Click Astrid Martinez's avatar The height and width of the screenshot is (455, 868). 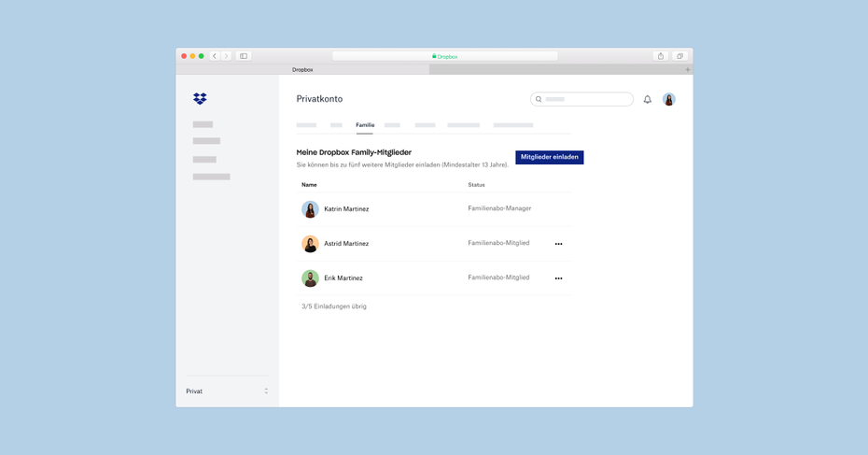tap(310, 244)
